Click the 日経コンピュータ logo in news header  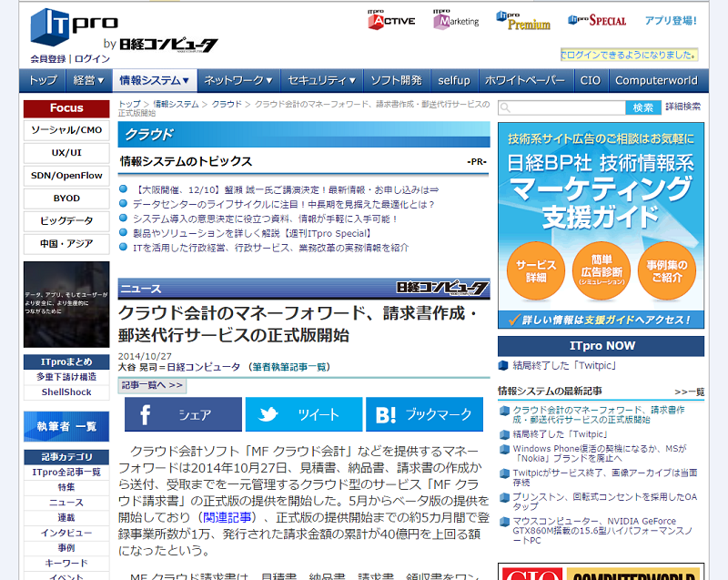coord(442,288)
